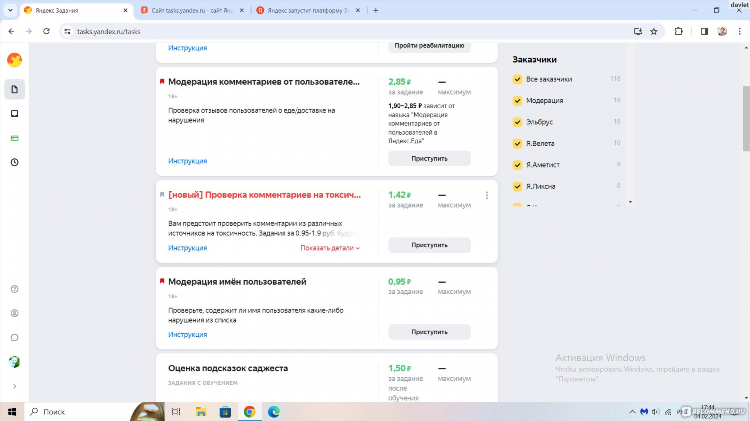Open taskbar volume icon
The width and height of the screenshot is (750, 421).
point(656,412)
